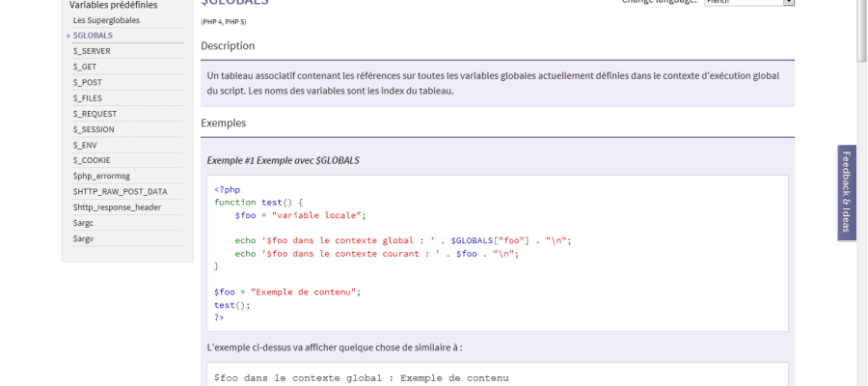Open the $_GET sidebar entry
868x386 pixels.
point(85,67)
